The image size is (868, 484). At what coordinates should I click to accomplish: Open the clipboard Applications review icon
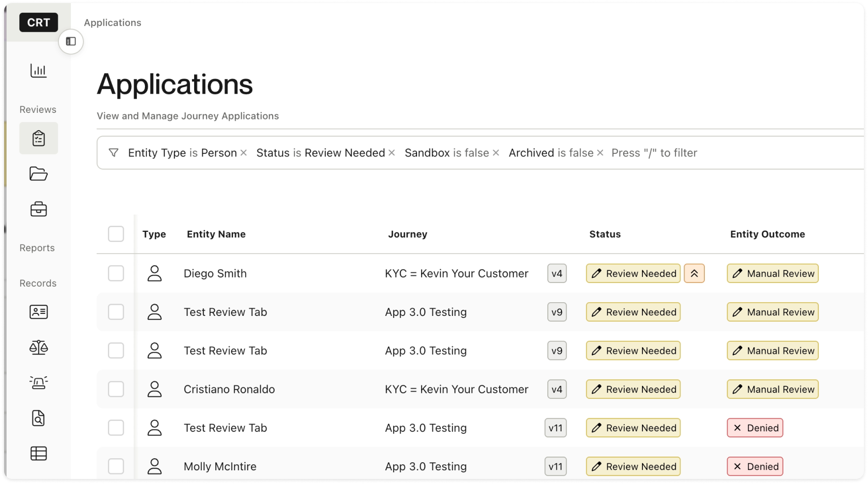coord(39,138)
